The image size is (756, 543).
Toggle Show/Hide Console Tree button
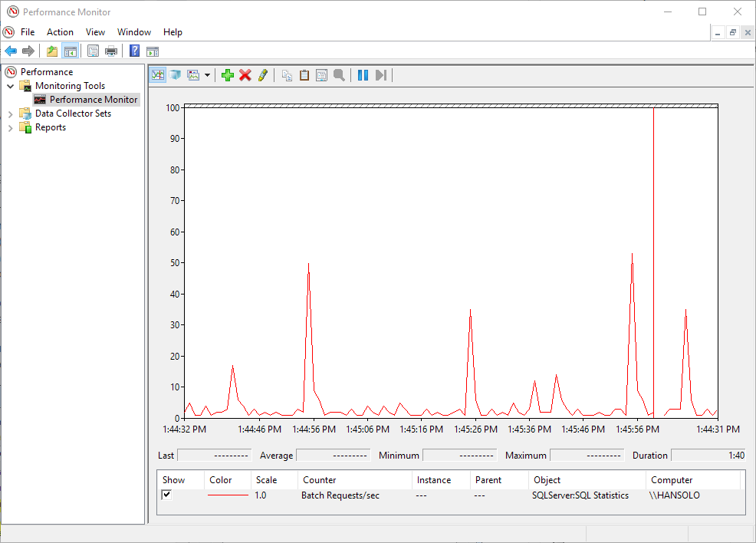point(70,51)
